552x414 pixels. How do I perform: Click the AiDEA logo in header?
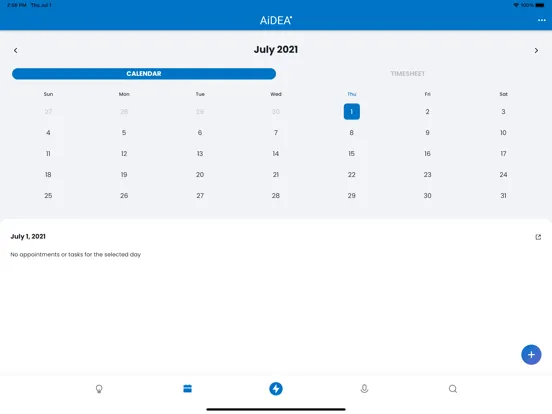(276, 20)
